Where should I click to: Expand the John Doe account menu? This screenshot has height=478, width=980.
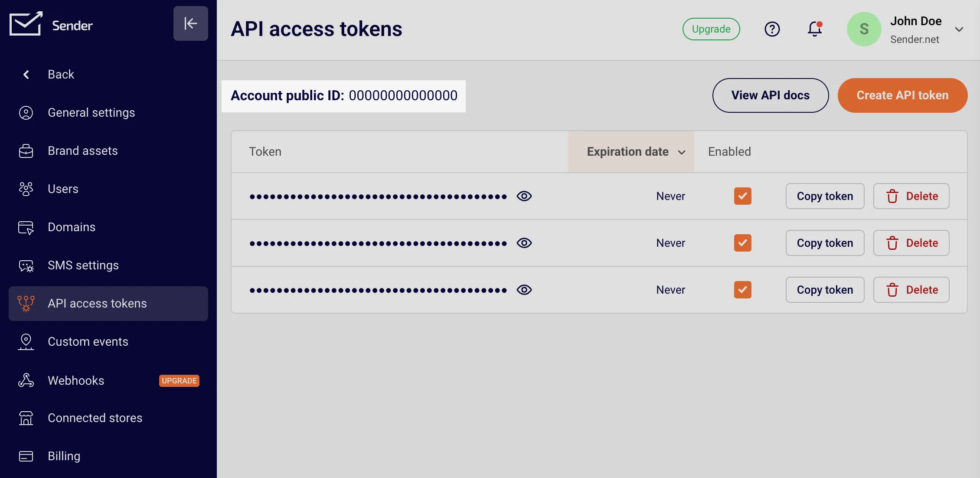959,29
